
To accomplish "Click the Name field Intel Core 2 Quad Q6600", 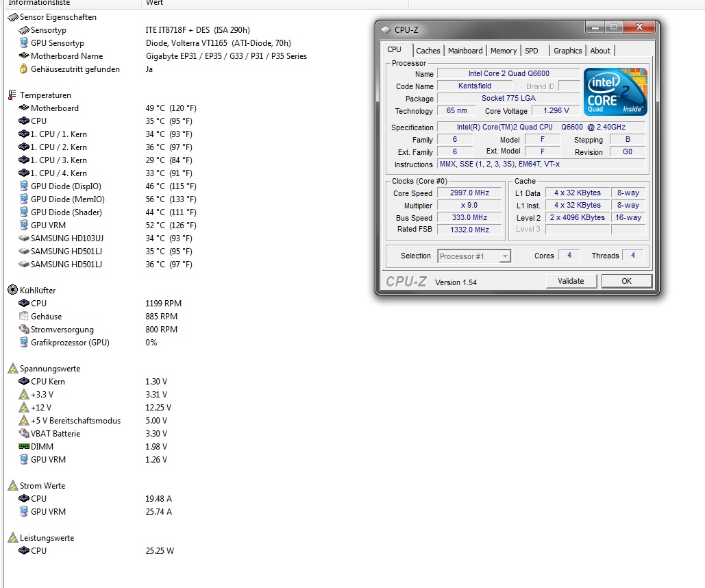I will [508, 73].
